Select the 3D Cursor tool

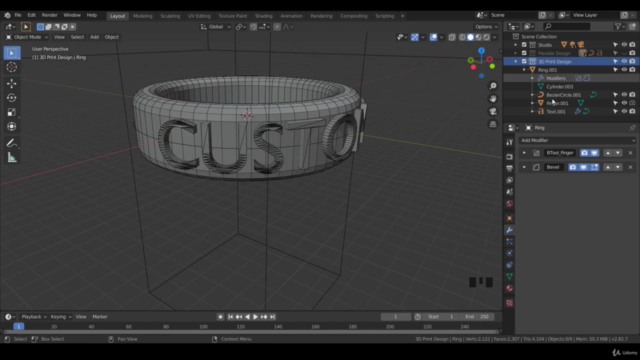pyautogui.click(x=11, y=67)
